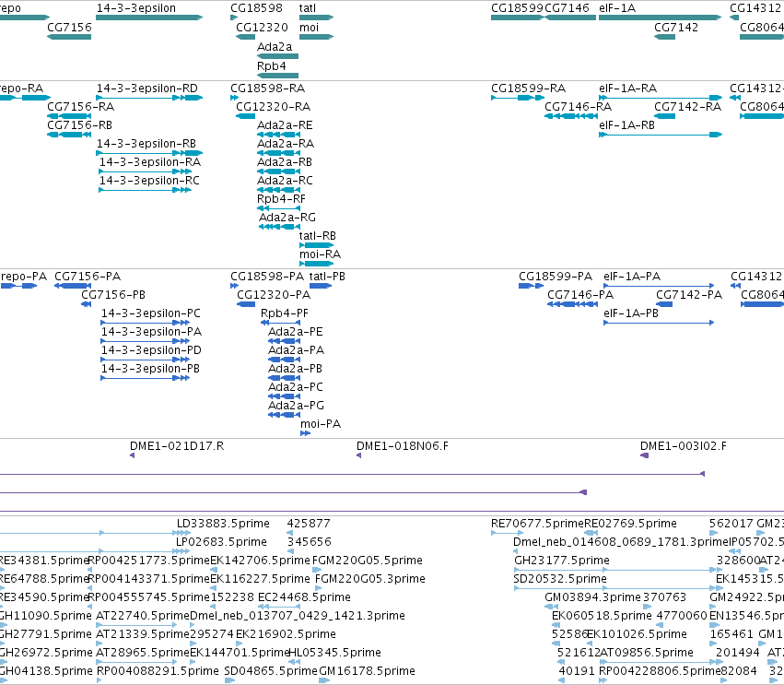The height and width of the screenshot is (685, 784).
Task: Click protein Ada2a-PG label
Action: 296,406
